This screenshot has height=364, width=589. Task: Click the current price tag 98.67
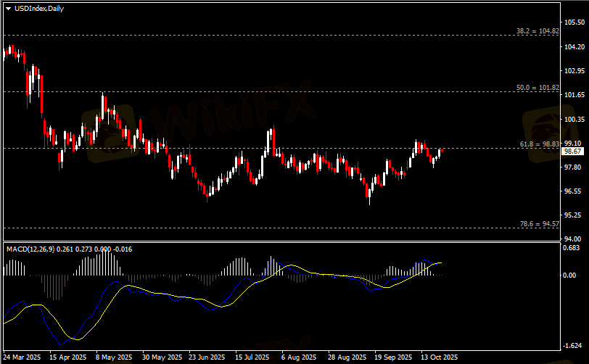[573, 152]
